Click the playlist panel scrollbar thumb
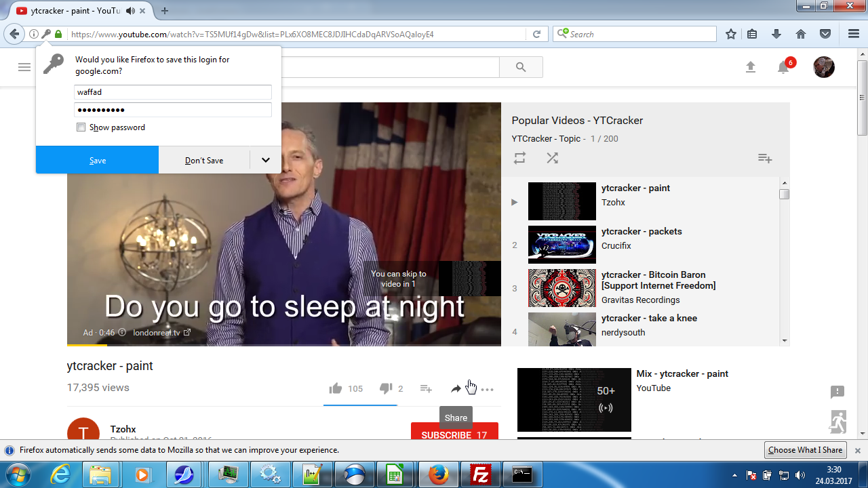Image resolution: width=868 pixels, height=488 pixels. point(785,194)
